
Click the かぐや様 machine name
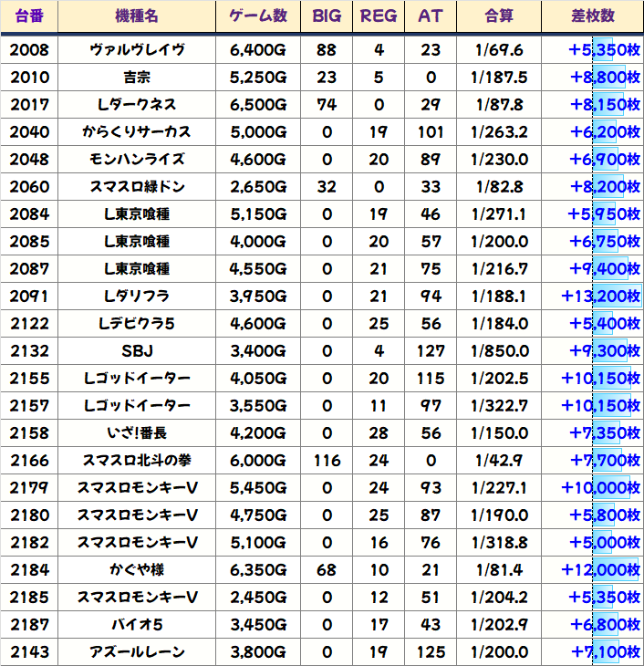pos(137,570)
